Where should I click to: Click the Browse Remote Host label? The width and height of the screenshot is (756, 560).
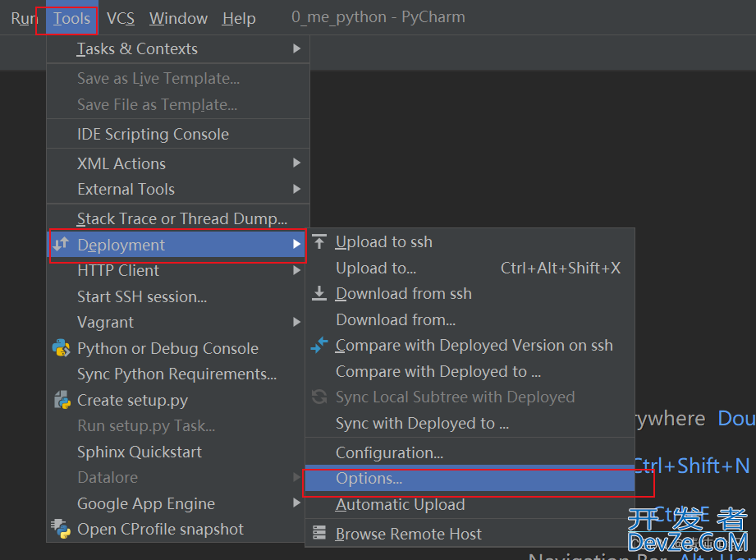(409, 534)
